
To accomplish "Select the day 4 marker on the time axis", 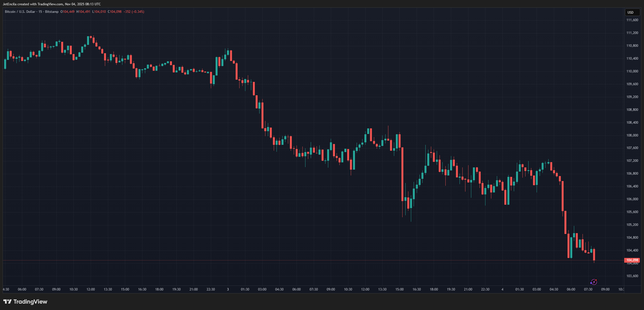I will click(x=502, y=289).
